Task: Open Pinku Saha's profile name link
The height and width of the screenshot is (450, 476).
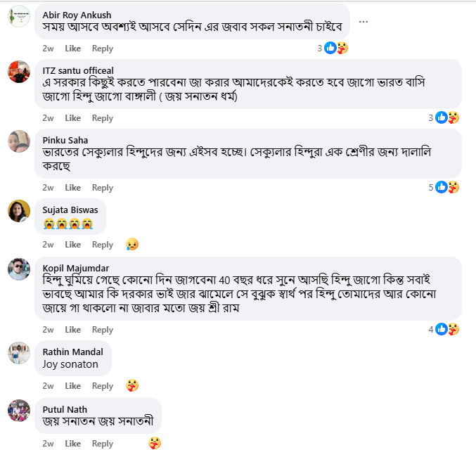Action: pos(65,140)
